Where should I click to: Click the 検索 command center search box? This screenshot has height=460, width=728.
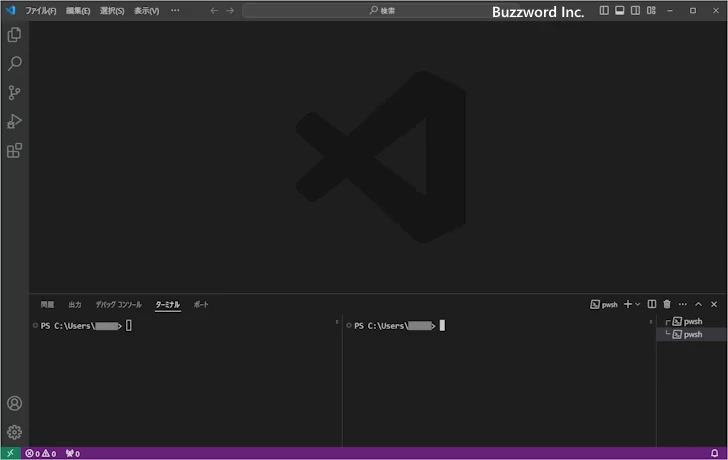[x=382, y=10]
